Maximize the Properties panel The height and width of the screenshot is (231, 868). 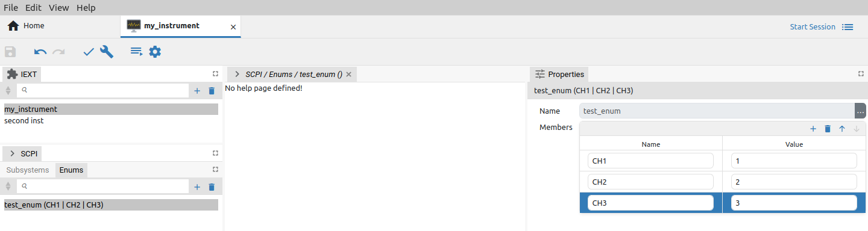[x=861, y=74]
